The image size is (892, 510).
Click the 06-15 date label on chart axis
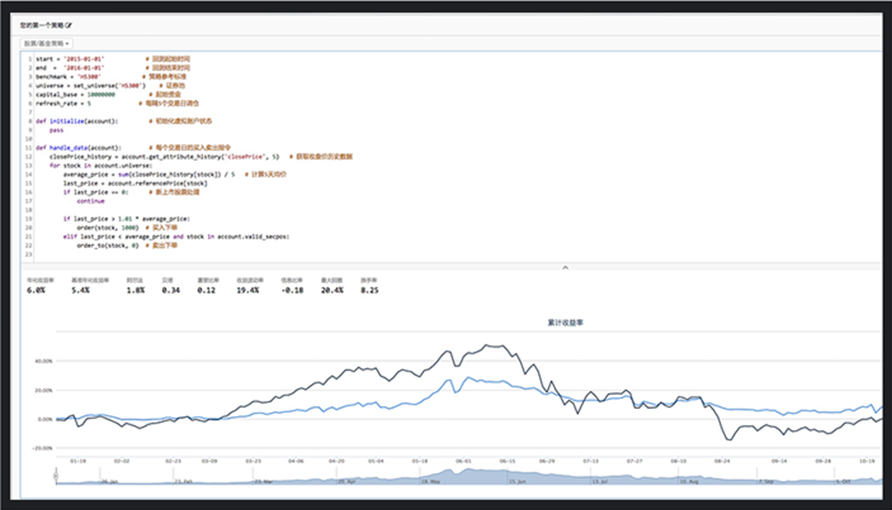point(507,461)
